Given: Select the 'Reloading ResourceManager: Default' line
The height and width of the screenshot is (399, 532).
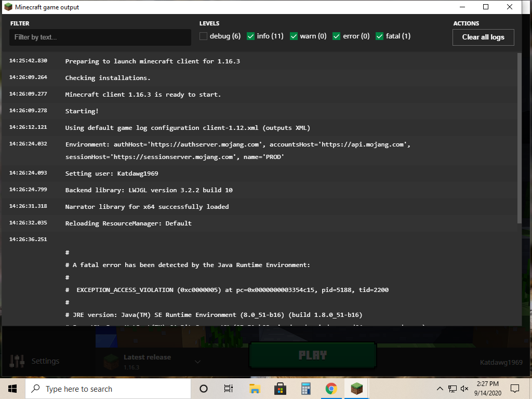Looking at the screenshot, I should pos(128,223).
